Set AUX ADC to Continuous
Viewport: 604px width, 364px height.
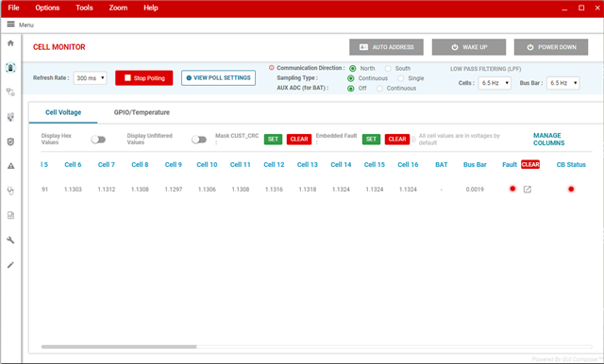click(x=379, y=89)
